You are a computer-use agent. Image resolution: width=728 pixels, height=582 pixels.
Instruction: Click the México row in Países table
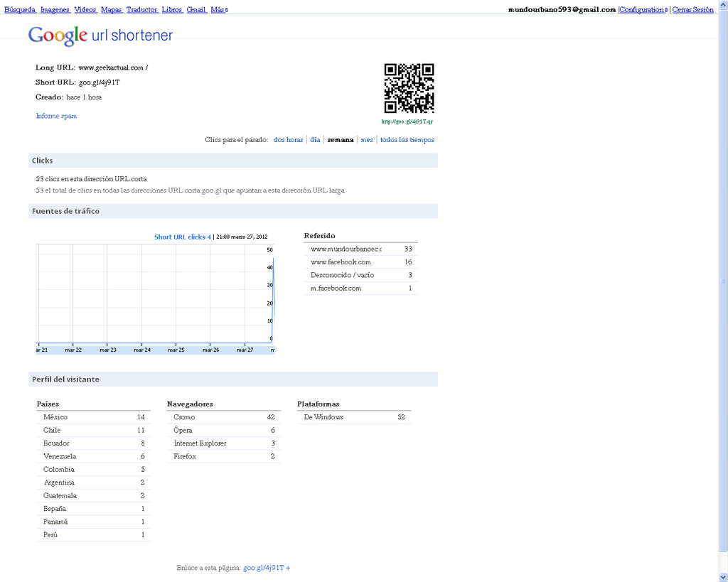[x=93, y=417]
